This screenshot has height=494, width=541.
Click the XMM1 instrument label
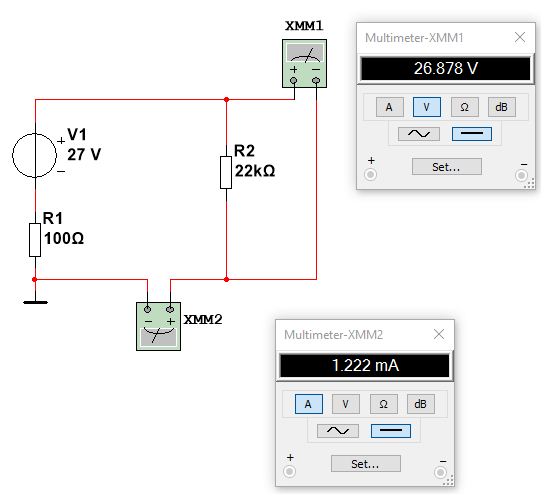304,26
